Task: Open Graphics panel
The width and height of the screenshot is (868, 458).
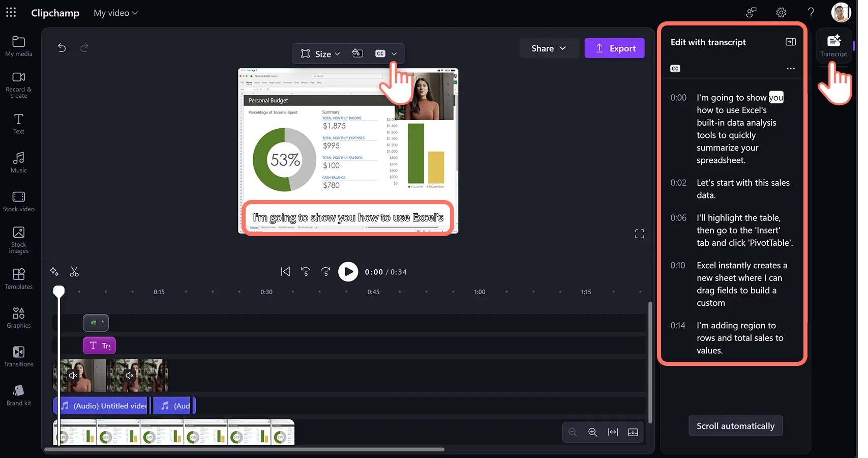Action: coord(19,318)
